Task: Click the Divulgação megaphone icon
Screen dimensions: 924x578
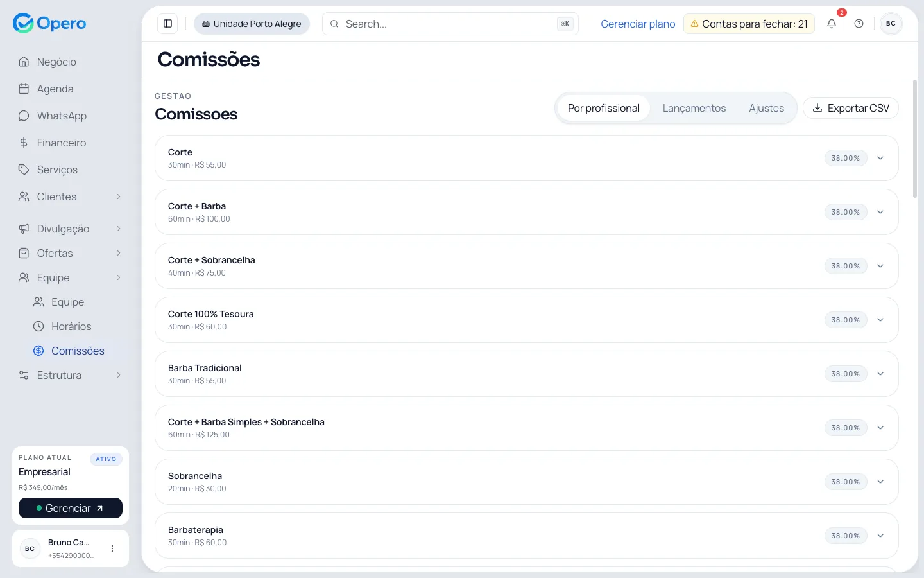Action: tap(24, 229)
